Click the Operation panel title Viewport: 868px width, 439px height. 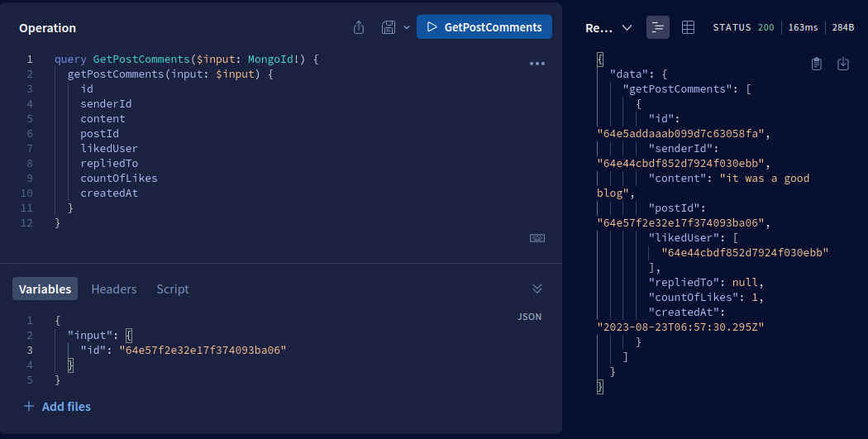[x=48, y=27]
